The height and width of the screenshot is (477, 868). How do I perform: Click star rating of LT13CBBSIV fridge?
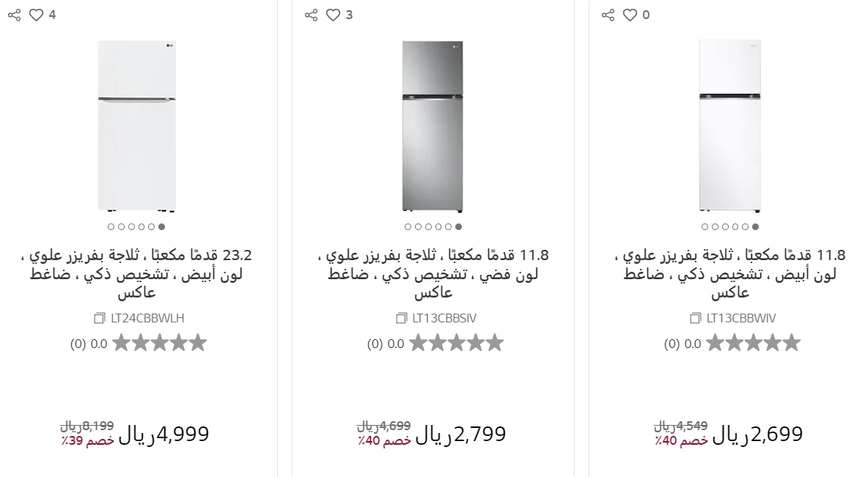pos(456,343)
